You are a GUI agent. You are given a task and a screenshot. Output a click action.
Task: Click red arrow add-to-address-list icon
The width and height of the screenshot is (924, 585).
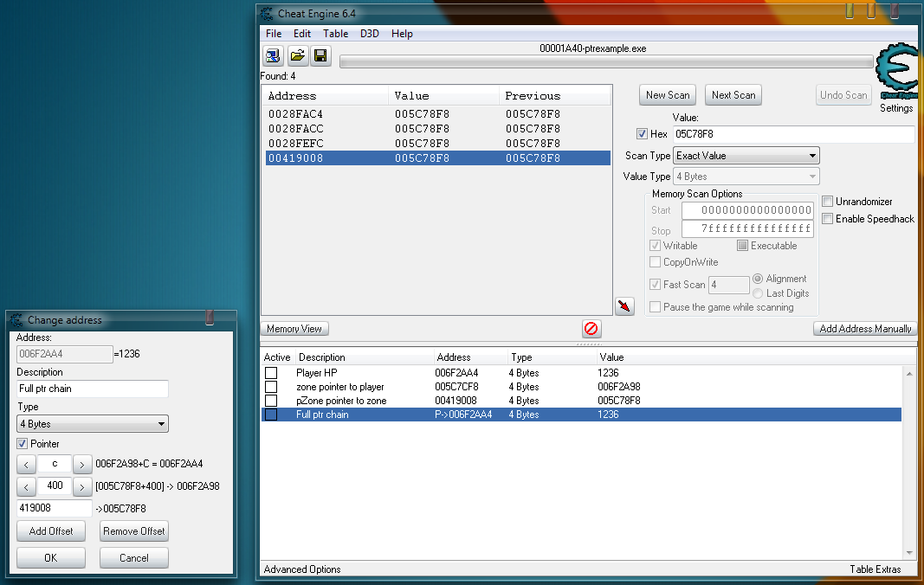pyautogui.click(x=624, y=306)
